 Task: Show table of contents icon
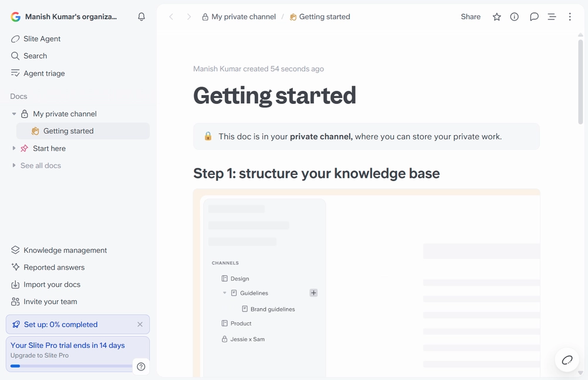click(552, 16)
